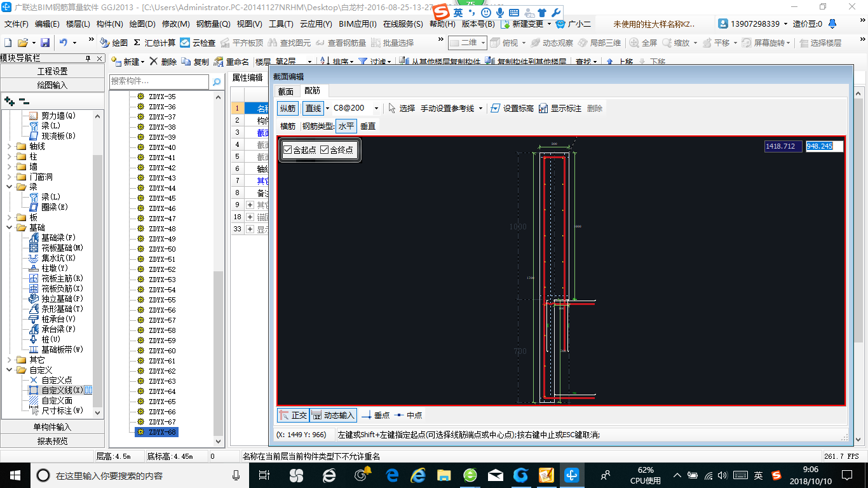Image resolution: width=868 pixels, height=488 pixels.
Task: Open the 构件(N) menu
Action: pos(109,24)
